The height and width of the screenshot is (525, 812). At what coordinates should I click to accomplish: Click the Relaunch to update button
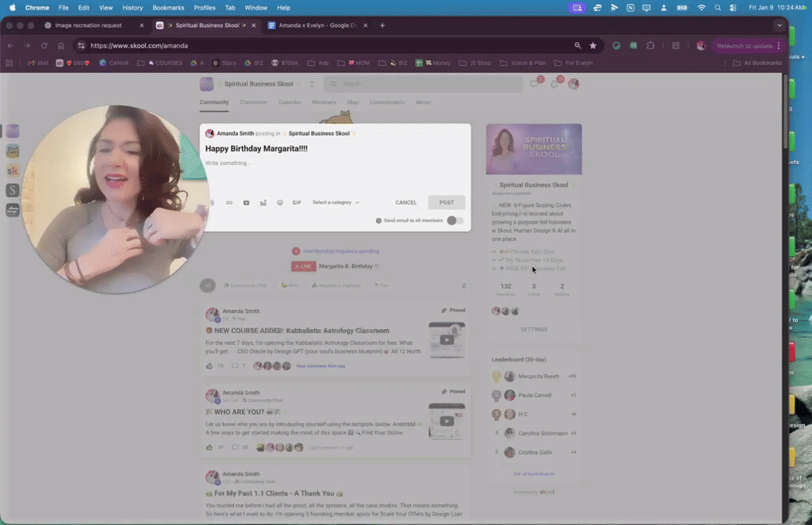point(744,45)
